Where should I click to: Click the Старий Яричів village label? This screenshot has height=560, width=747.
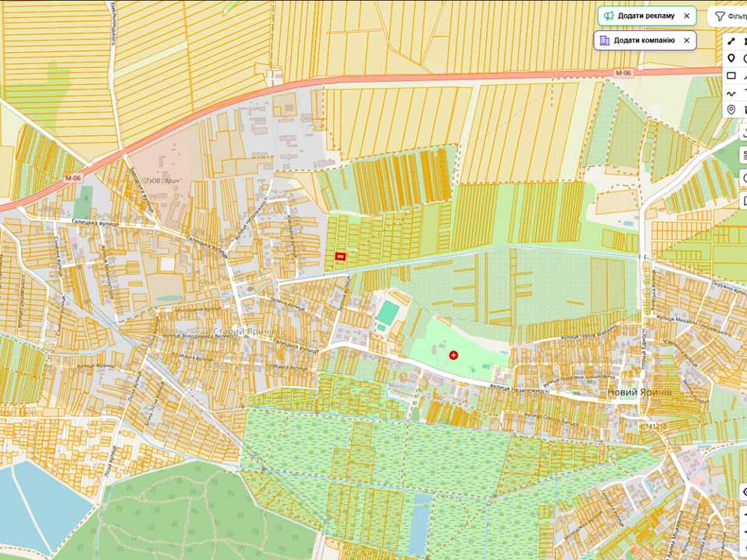coord(245,331)
